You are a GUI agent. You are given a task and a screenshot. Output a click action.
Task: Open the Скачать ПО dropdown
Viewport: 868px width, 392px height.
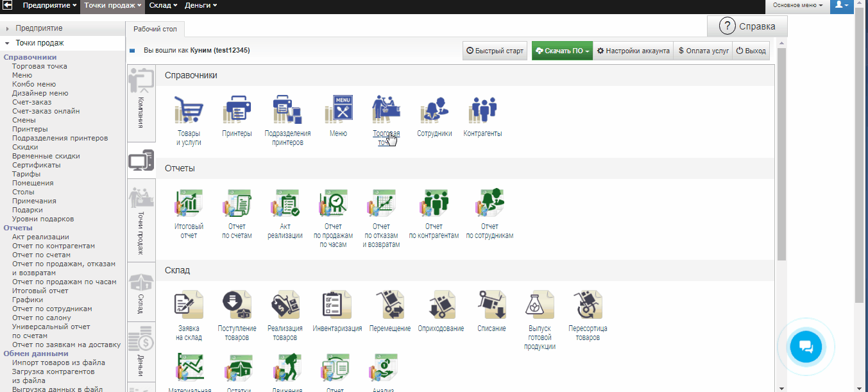pyautogui.click(x=561, y=51)
